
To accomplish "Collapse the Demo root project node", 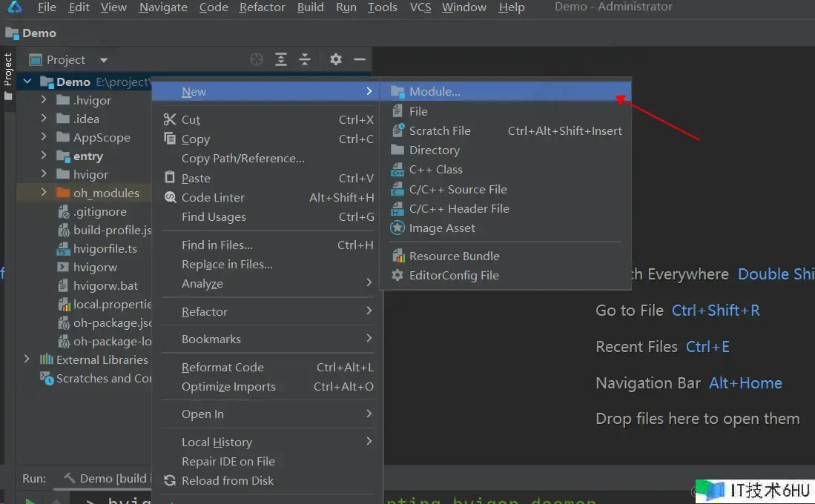I will [x=27, y=82].
